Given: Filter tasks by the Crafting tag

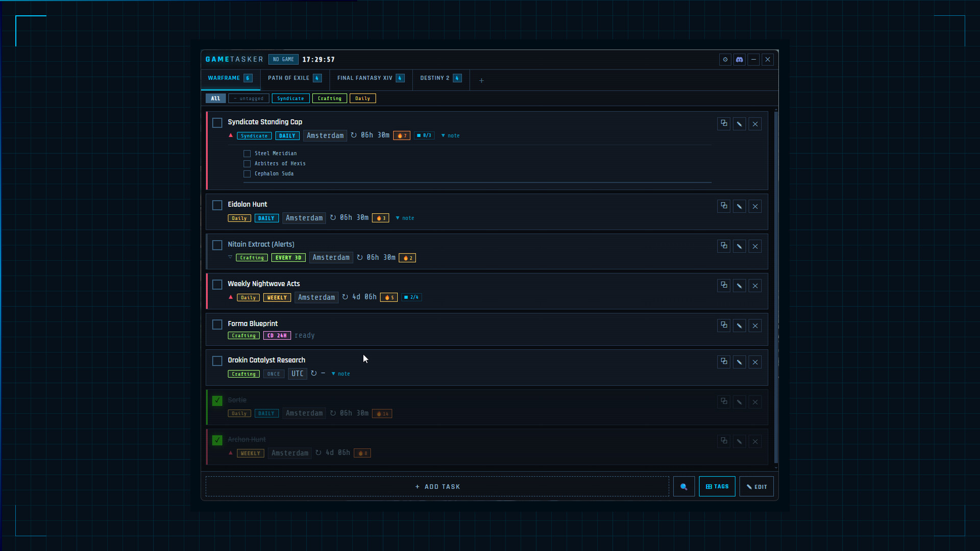Looking at the screenshot, I should (x=329, y=98).
